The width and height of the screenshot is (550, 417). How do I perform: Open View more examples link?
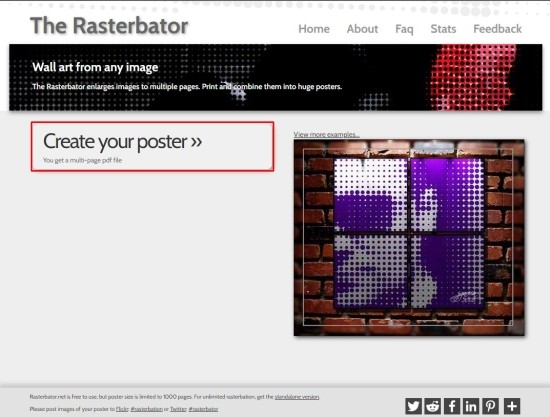(x=327, y=134)
